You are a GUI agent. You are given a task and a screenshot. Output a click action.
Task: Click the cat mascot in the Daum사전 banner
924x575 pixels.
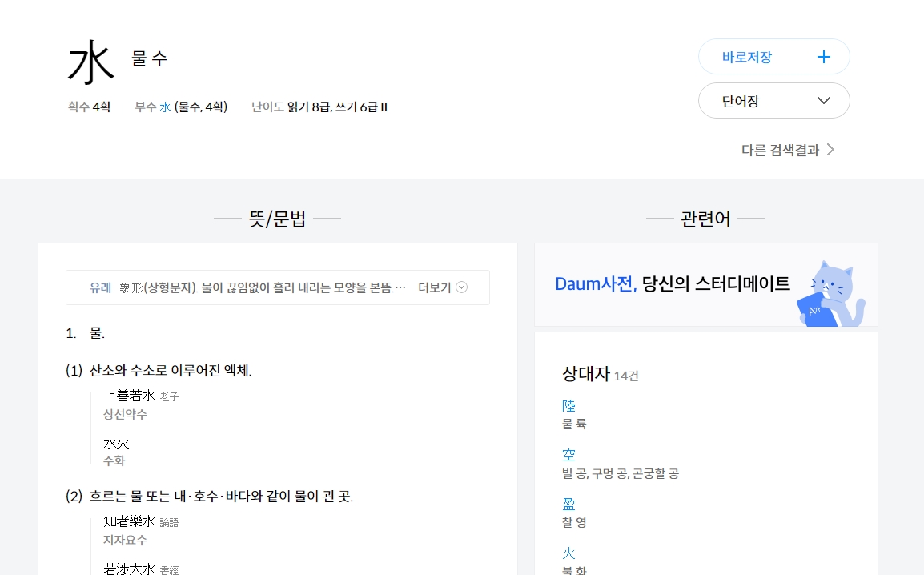pyautogui.click(x=831, y=288)
